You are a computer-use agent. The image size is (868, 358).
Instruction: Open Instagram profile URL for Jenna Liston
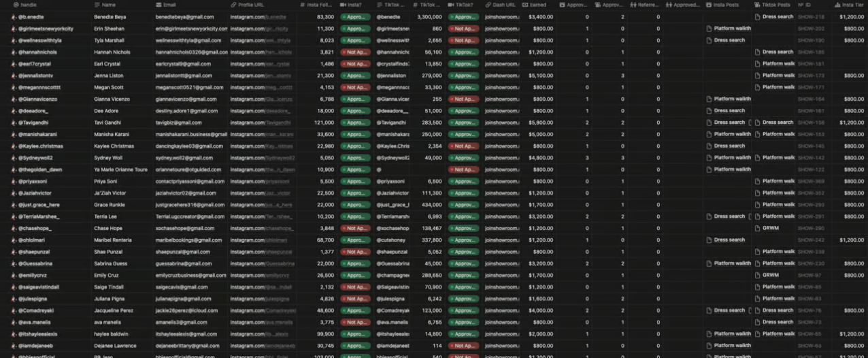[261, 76]
